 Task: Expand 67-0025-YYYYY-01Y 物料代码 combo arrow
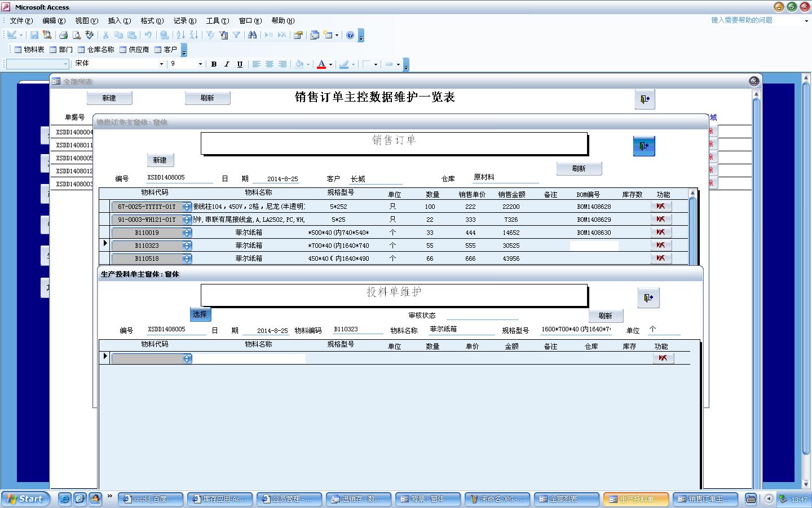click(187, 207)
